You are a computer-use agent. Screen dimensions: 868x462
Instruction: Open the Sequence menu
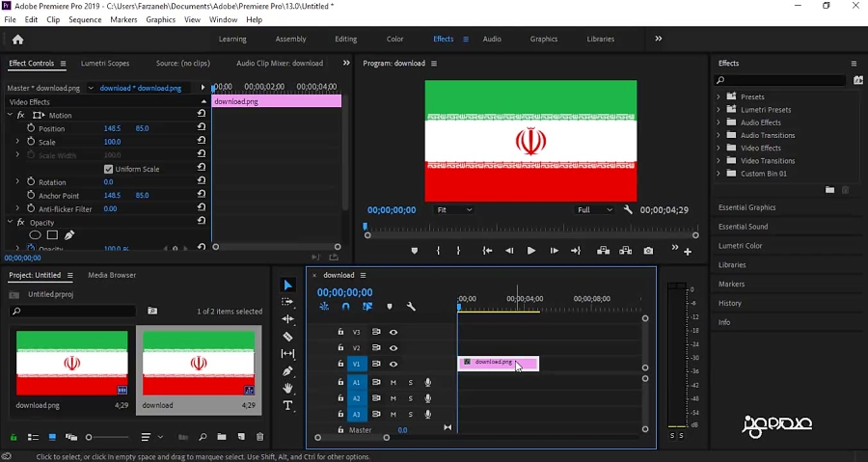click(x=85, y=19)
